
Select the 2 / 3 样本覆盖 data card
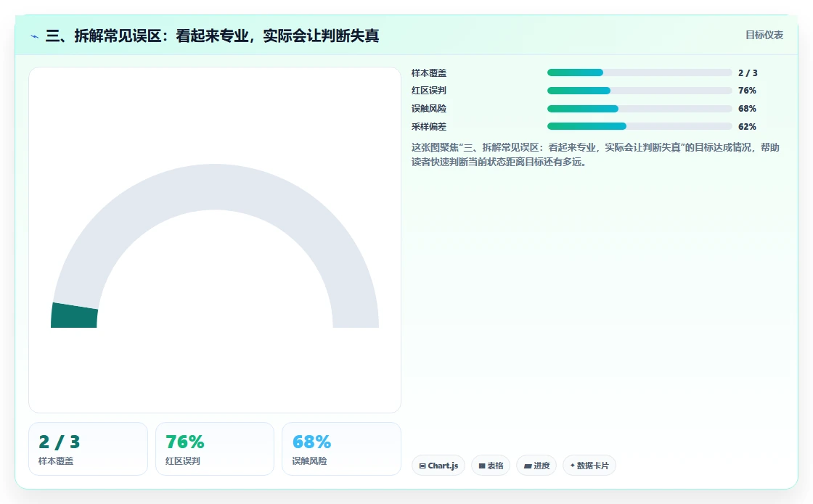[x=88, y=449]
